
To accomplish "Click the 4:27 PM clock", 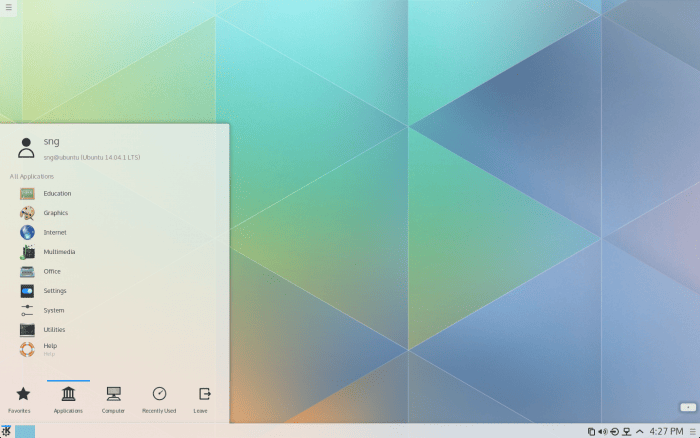I will 666,431.
